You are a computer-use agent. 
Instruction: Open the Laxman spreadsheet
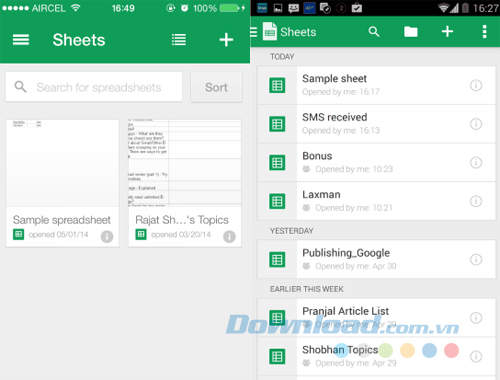[376, 201]
